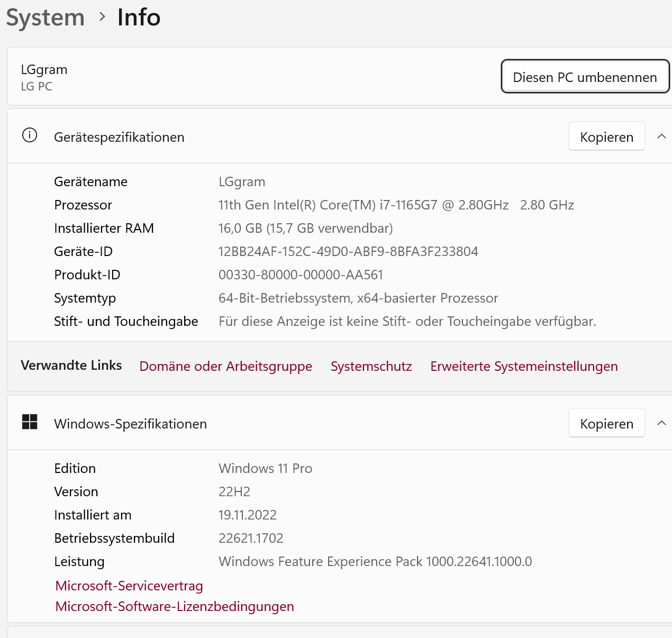Collapse the Gerätespezifikationen section
The width and height of the screenshot is (672, 638).
click(661, 136)
